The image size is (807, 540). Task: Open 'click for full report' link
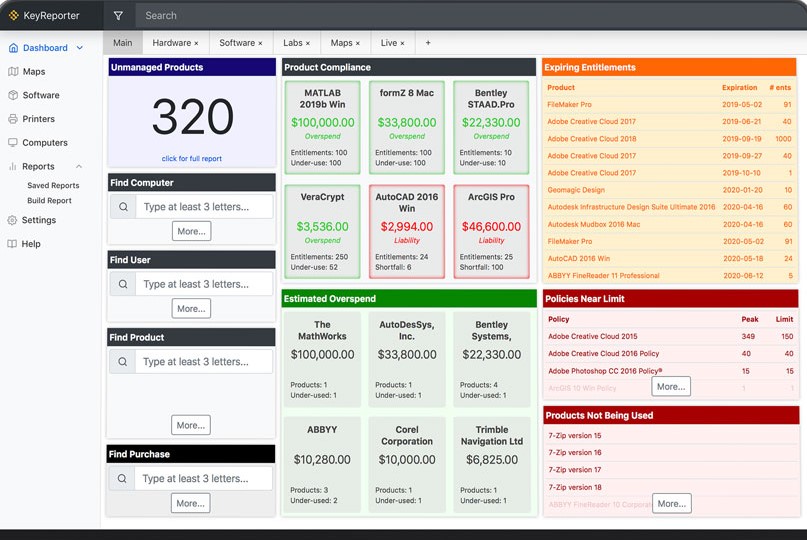pyautogui.click(x=191, y=159)
